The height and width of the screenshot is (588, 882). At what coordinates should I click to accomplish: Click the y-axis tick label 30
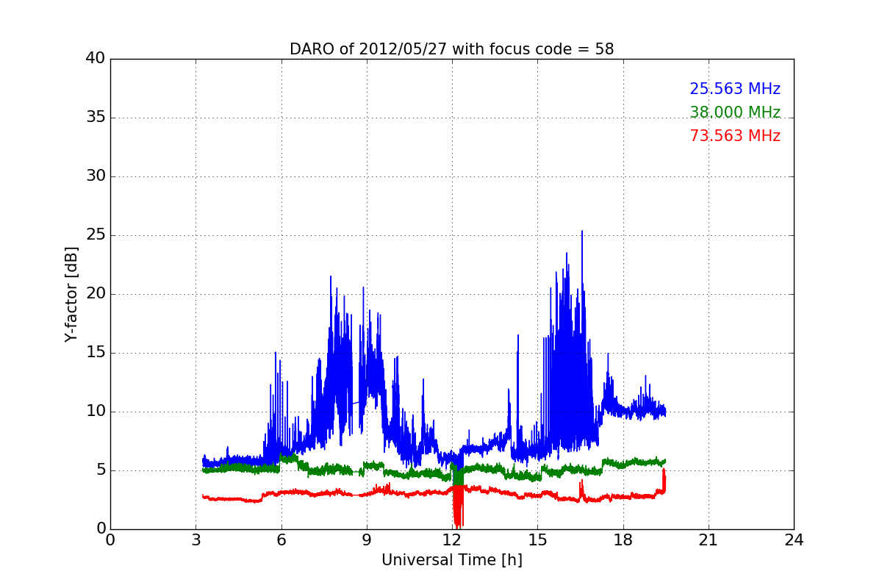(x=96, y=176)
